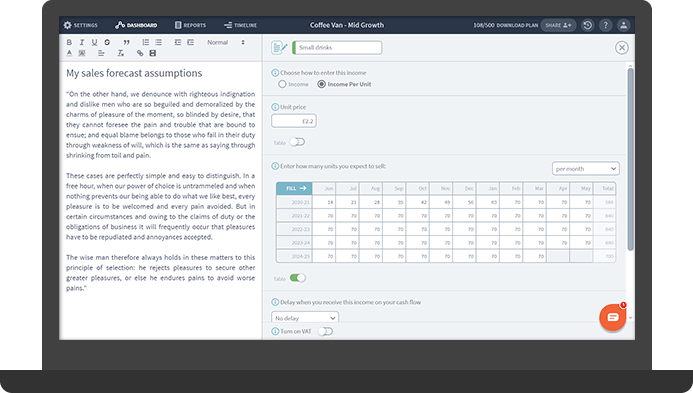This screenshot has width=693, height=393.
Task: Close the income editing panel
Action: click(x=622, y=48)
